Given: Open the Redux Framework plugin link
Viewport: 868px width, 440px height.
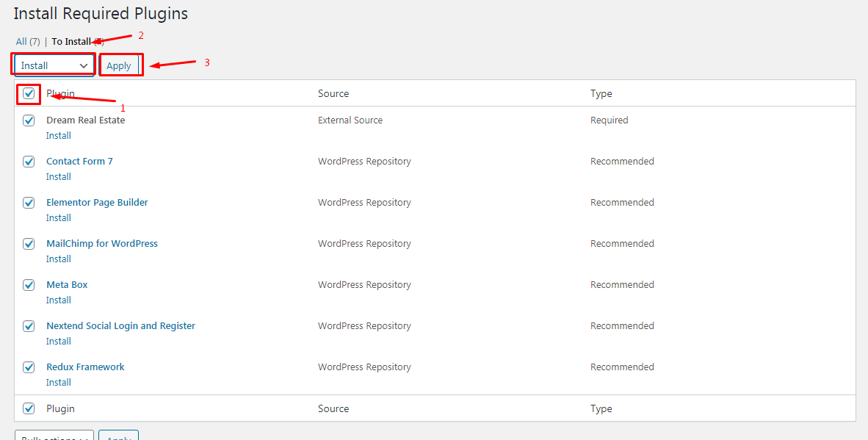Looking at the screenshot, I should [x=85, y=367].
